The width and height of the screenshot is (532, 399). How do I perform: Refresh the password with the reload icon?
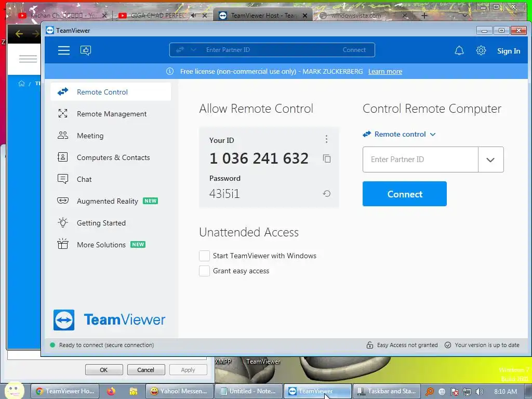click(x=327, y=193)
